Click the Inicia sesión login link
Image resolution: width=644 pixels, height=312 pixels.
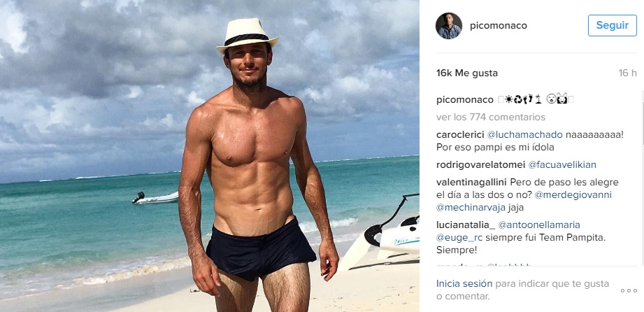tap(464, 283)
